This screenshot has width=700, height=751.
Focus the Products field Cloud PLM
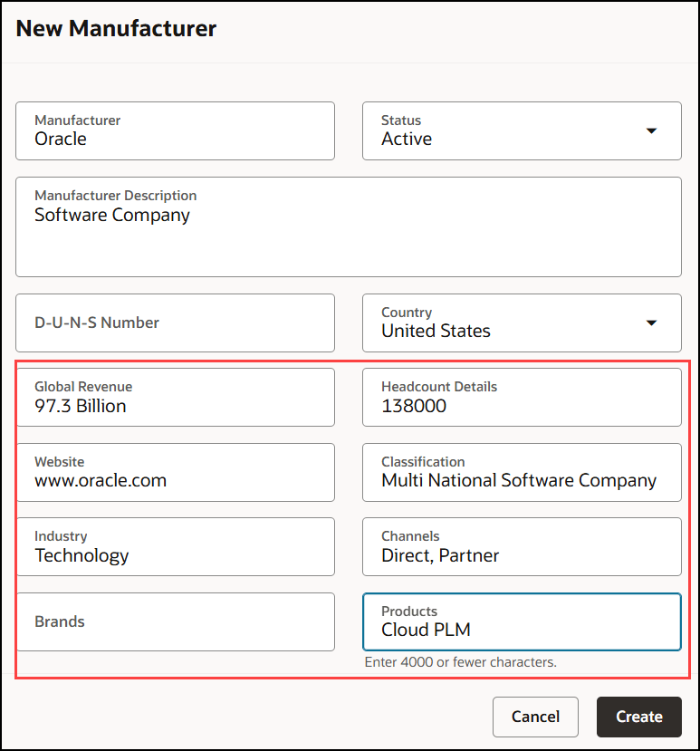pos(522,621)
